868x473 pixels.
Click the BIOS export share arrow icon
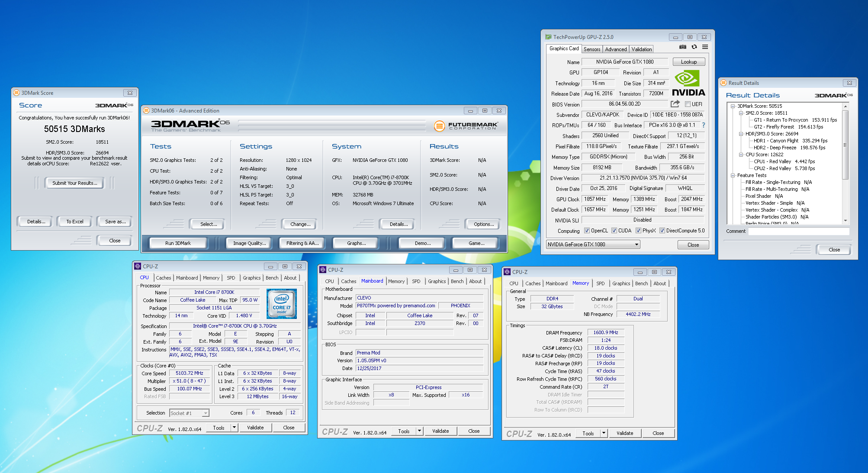pyautogui.click(x=675, y=104)
